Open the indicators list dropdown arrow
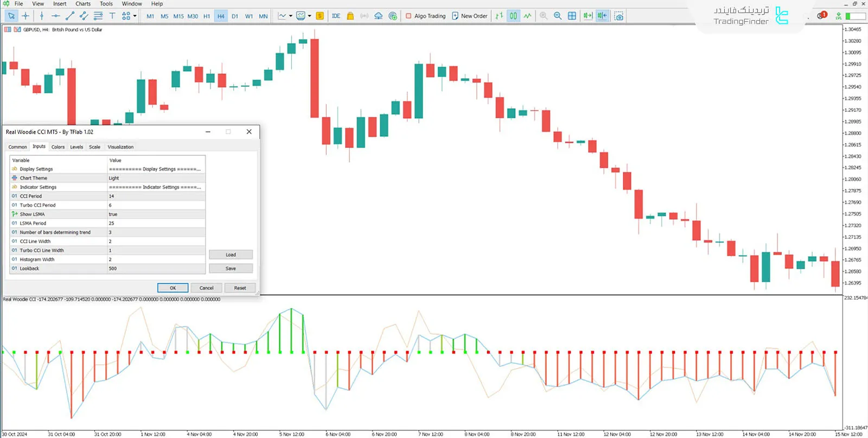Image resolution: width=868 pixels, height=438 pixels. tap(291, 16)
